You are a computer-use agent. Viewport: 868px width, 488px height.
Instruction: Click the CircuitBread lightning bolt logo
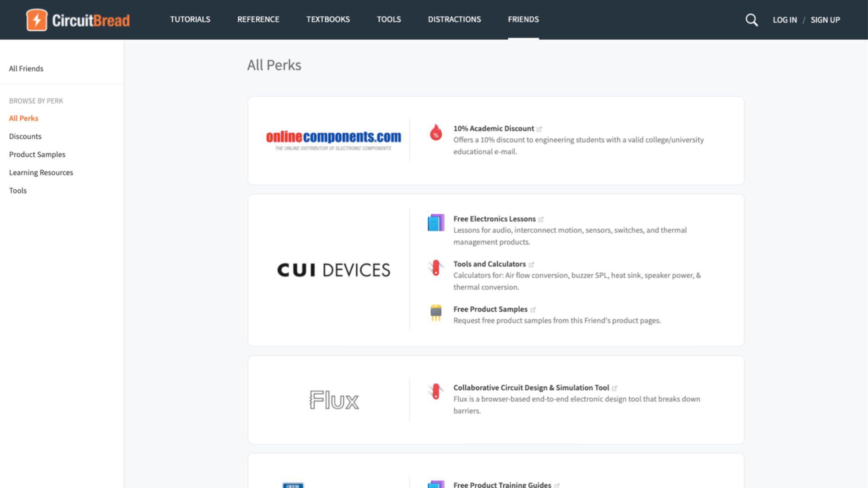pos(37,20)
